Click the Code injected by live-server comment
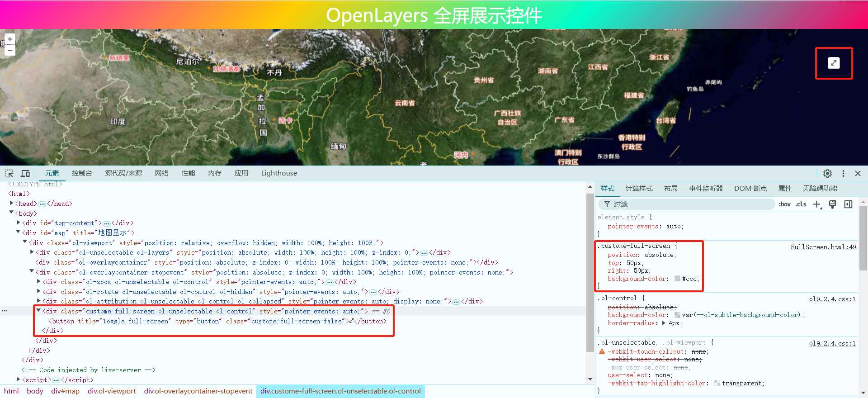 tap(89, 370)
